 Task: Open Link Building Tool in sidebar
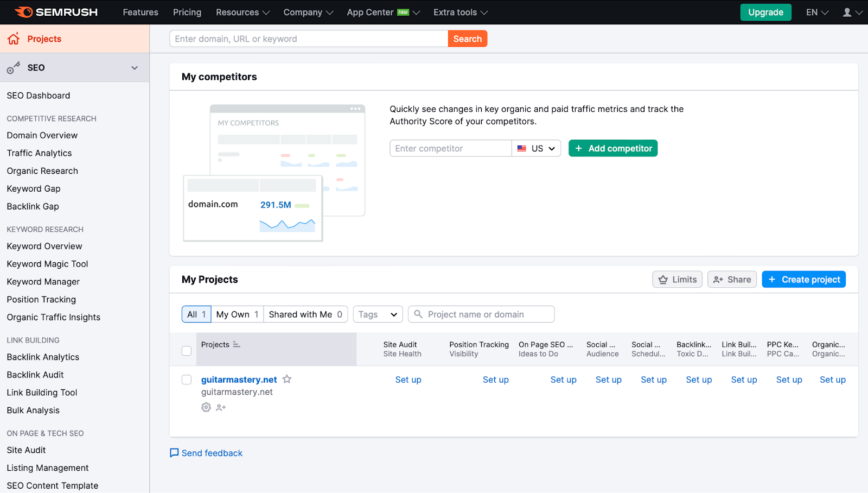click(x=42, y=393)
